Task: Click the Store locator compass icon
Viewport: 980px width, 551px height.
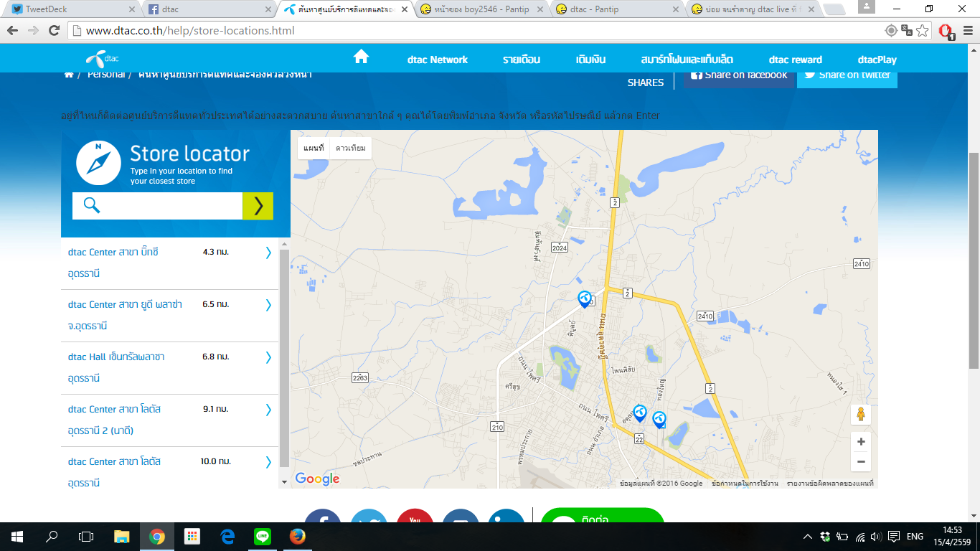Action: click(x=98, y=164)
